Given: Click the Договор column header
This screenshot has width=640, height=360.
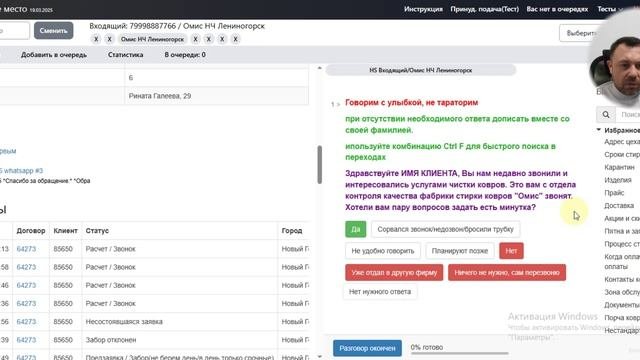Looking at the screenshot, I should pos(31,231).
